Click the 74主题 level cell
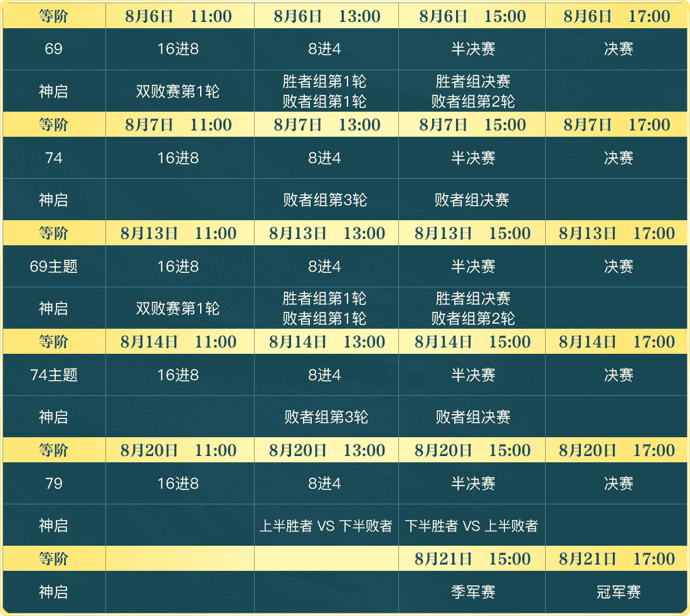 [54, 375]
